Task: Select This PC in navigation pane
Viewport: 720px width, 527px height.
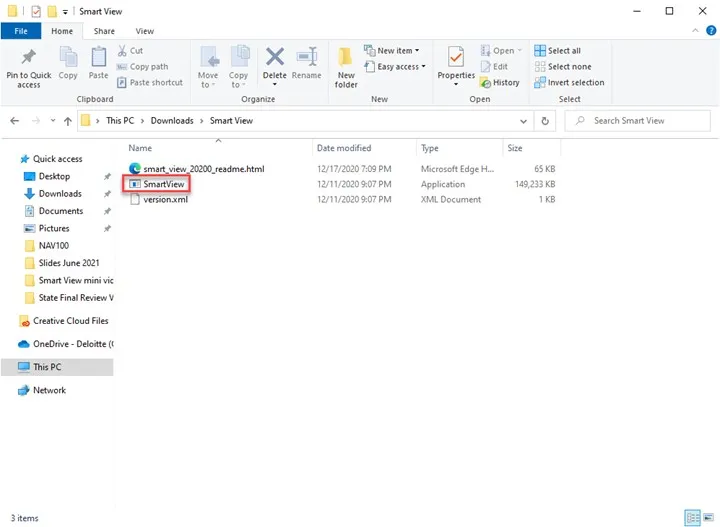Action: pos(57,367)
